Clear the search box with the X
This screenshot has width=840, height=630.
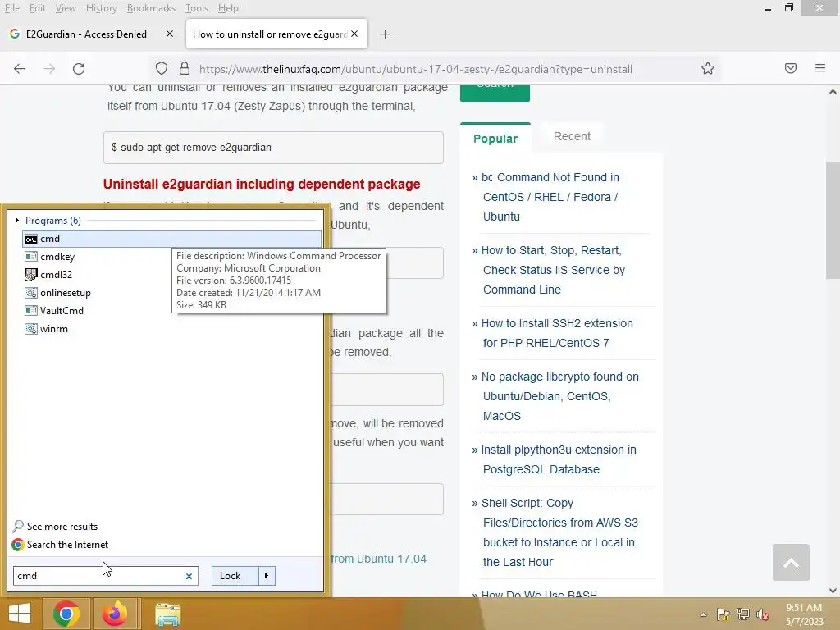(189, 577)
